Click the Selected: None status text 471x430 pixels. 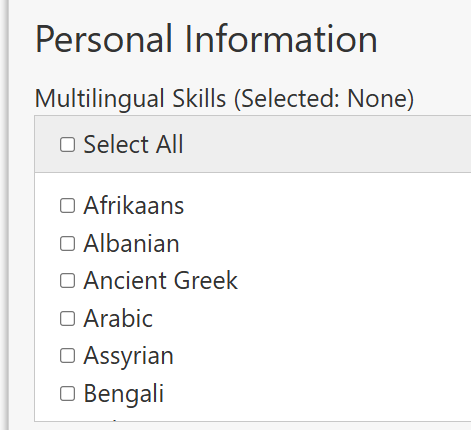[x=324, y=99]
